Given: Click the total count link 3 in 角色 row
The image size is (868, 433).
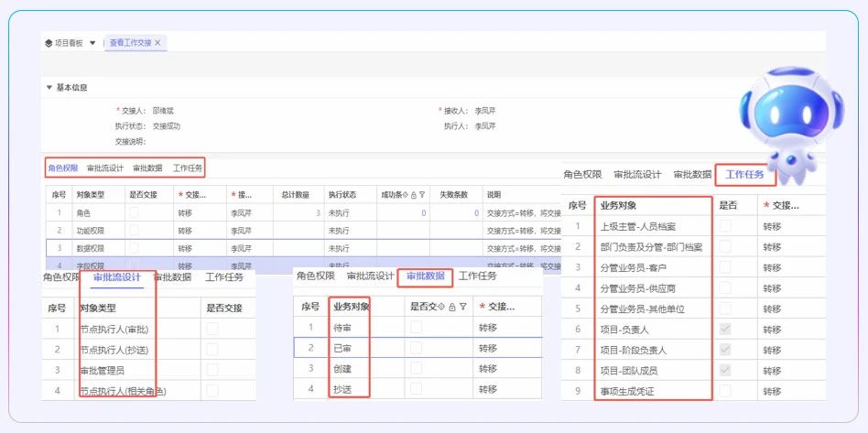Looking at the screenshot, I should coord(318,212).
